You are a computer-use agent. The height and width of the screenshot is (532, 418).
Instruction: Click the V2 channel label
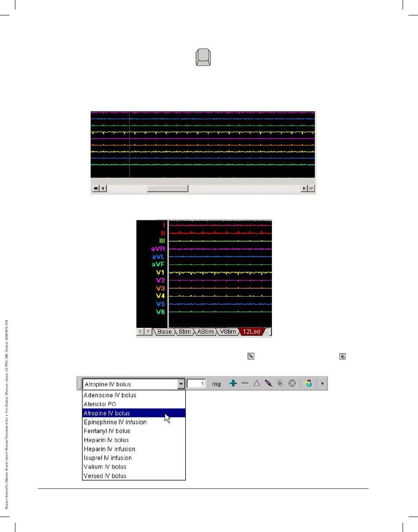click(161, 280)
